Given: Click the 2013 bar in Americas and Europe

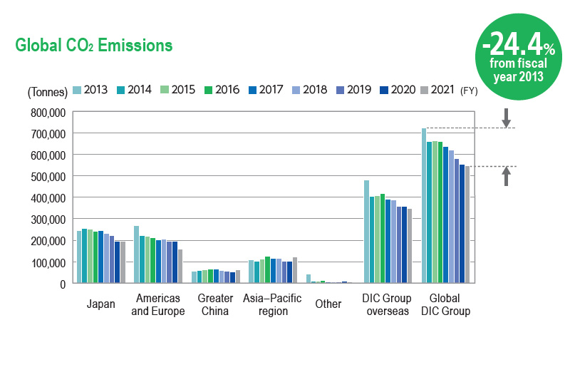Looking at the screenshot, I should pos(136,254).
